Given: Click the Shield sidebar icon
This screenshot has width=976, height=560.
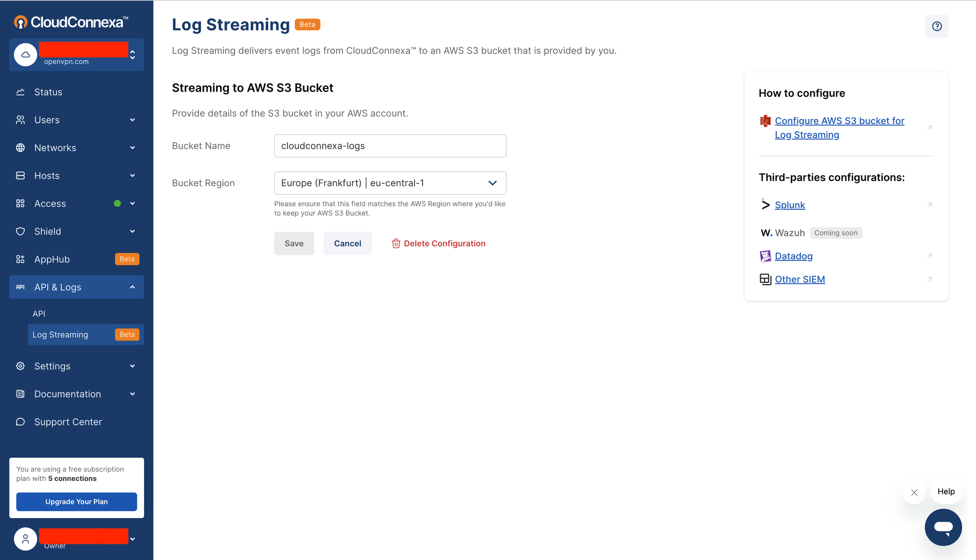Looking at the screenshot, I should point(20,231).
